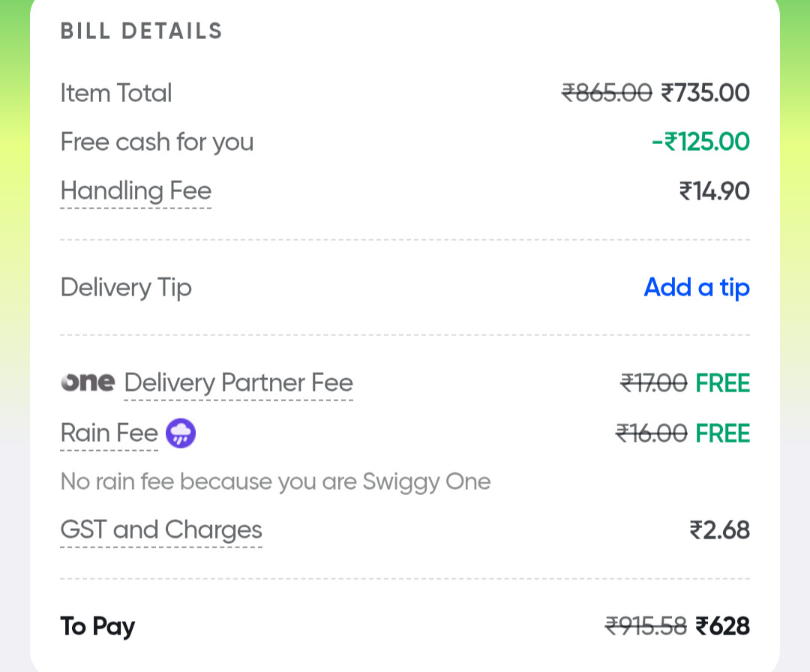Tap the struck-through ₹865.00 price
Image resolution: width=810 pixels, height=672 pixels.
[607, 93]
